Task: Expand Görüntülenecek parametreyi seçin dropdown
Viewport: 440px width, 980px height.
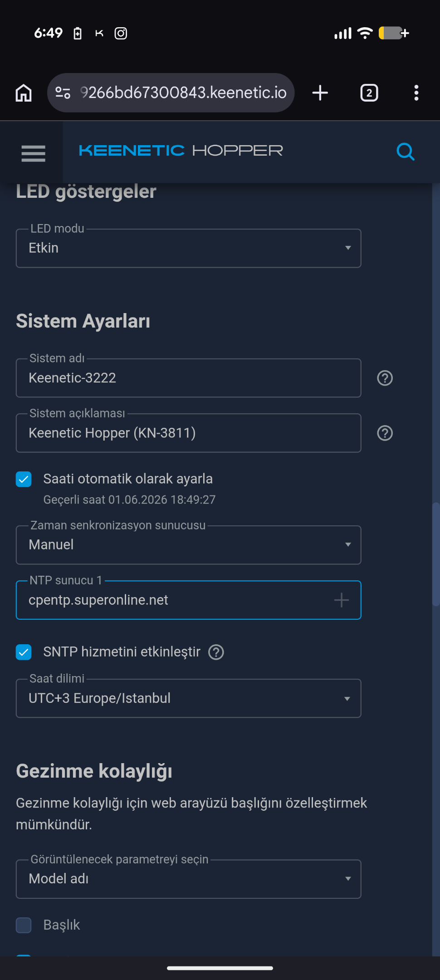Action: [x=189, y=879]
